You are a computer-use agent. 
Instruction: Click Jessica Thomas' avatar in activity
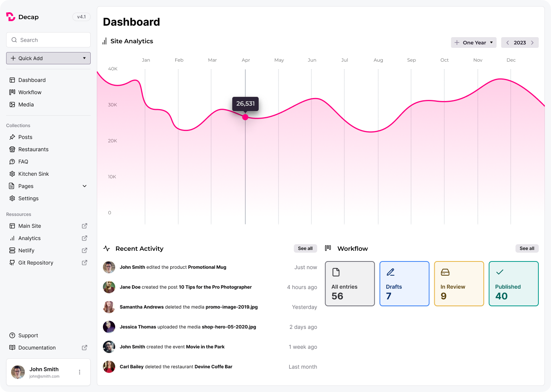point(109,327)
